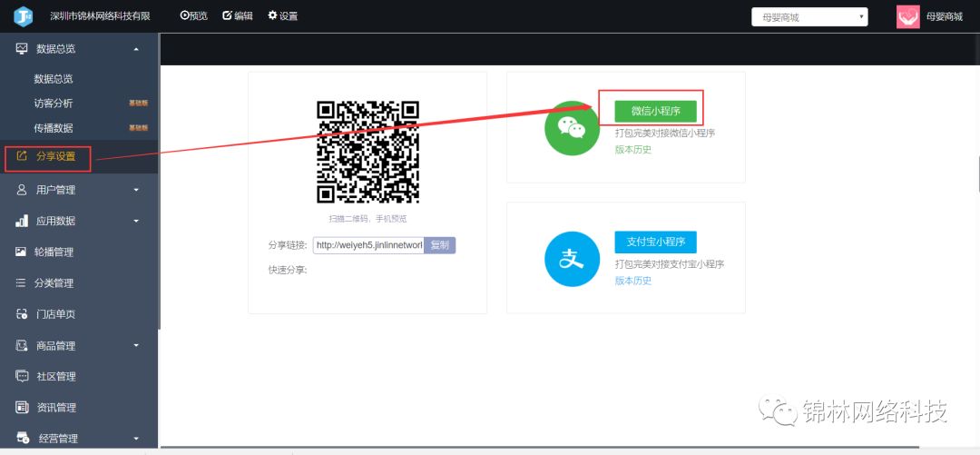The image size is (980, 455).
Task: Click the 快速分享 label
Action: 289,271
